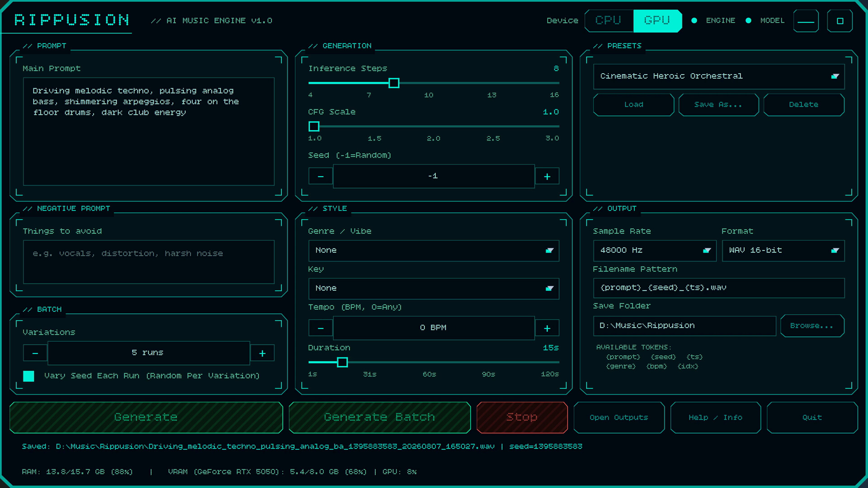Edit the Filename Pattern field

pyautogui.click(x=719, y=288)
